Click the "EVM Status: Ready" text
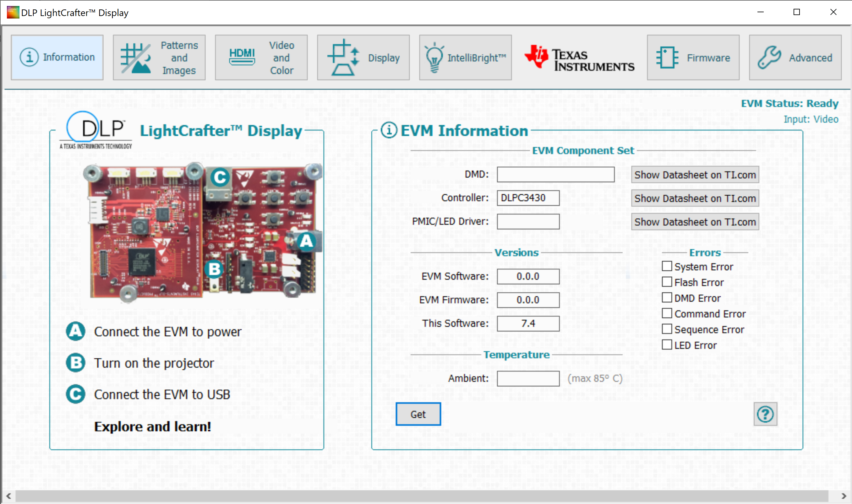The height and width of the screenshot is (504, 852). [789, 104]
